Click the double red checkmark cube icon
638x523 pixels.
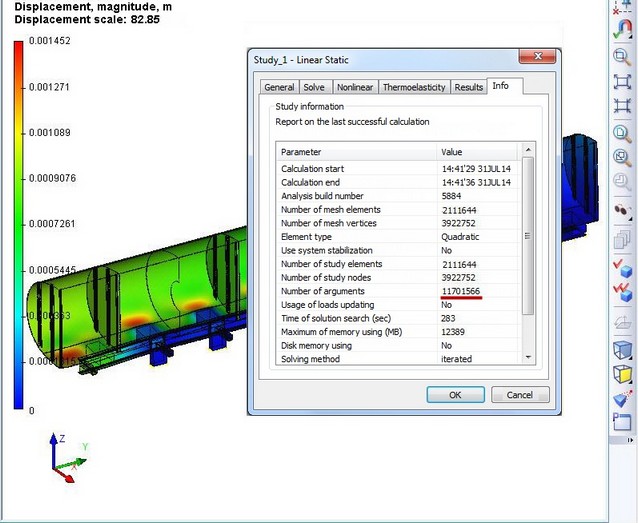pos(622,290)
